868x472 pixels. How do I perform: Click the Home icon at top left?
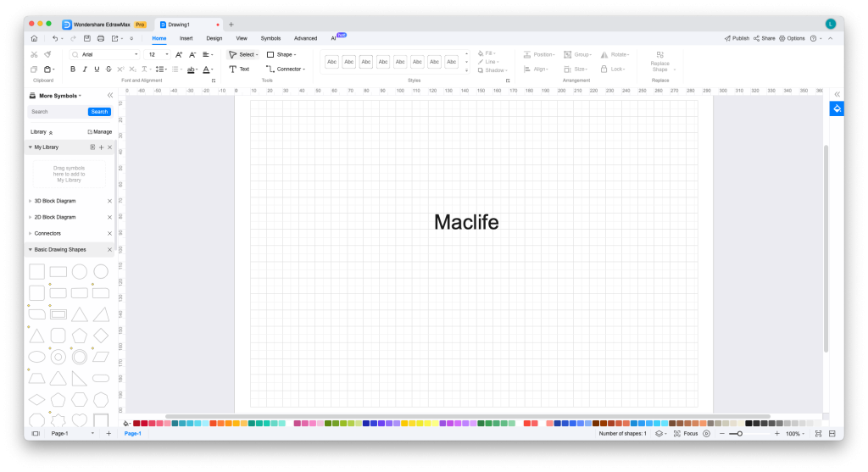34,38
